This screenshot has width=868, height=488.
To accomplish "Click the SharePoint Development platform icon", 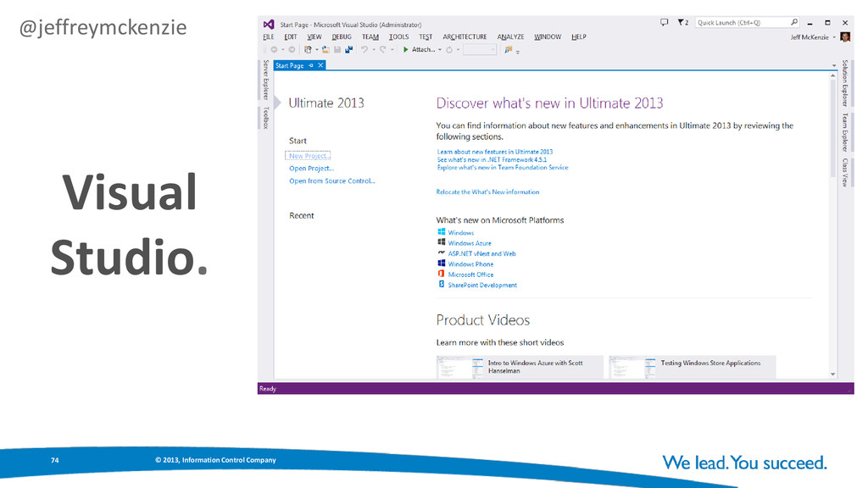I will [441, 285].
